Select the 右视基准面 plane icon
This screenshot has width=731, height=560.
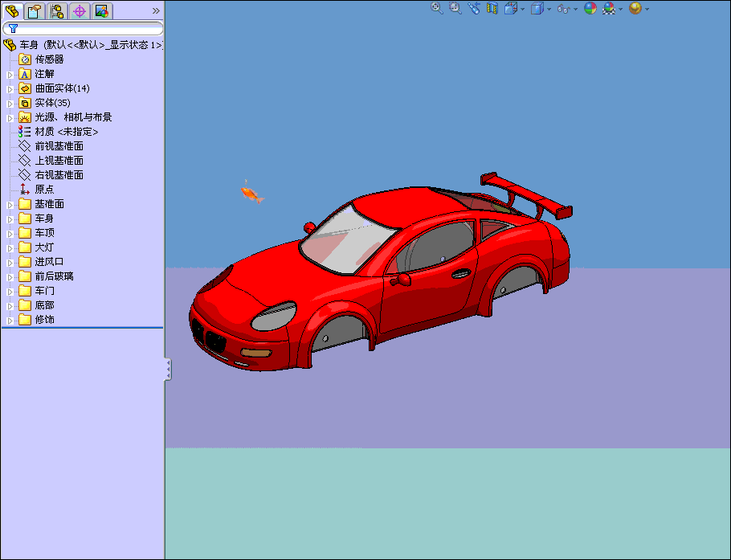pos(25,175)
